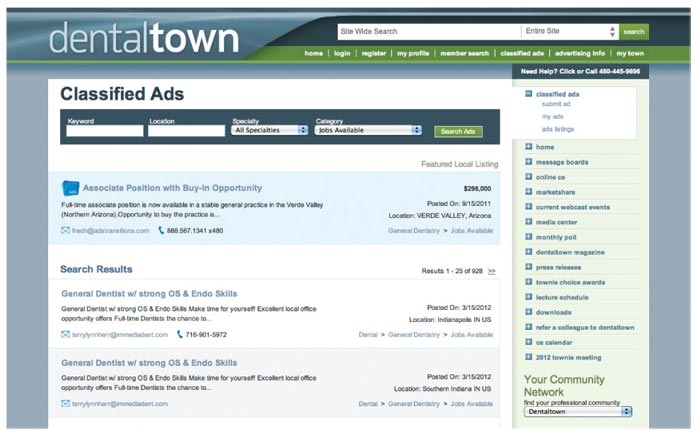Open member search in top navigation
This screenshot has width=700, height=438.
click(465, 53)
